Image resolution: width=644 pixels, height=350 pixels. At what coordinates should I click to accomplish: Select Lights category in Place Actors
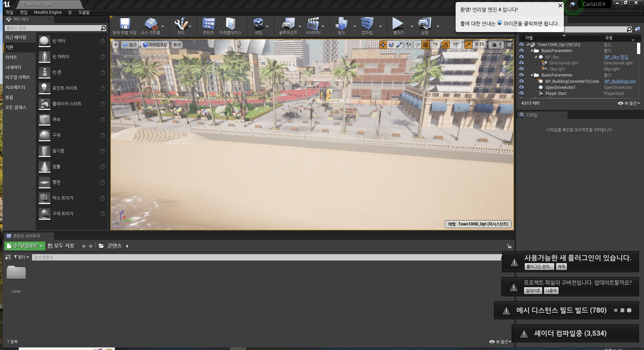[19, 57]
